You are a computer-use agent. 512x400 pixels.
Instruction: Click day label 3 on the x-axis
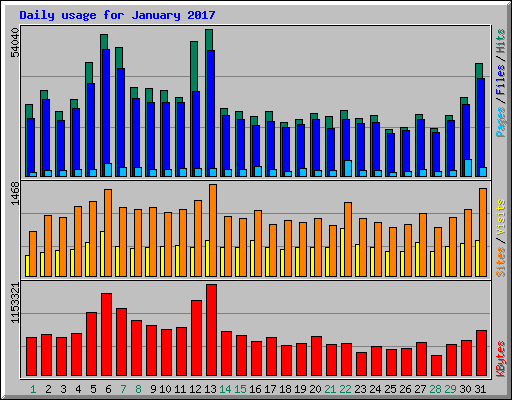tap(63, 389)
